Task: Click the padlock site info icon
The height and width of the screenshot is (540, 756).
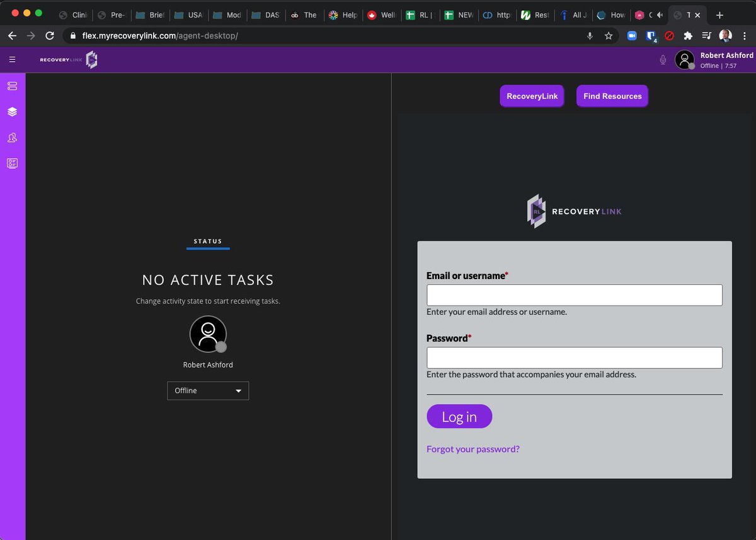Action: [73, 36]
